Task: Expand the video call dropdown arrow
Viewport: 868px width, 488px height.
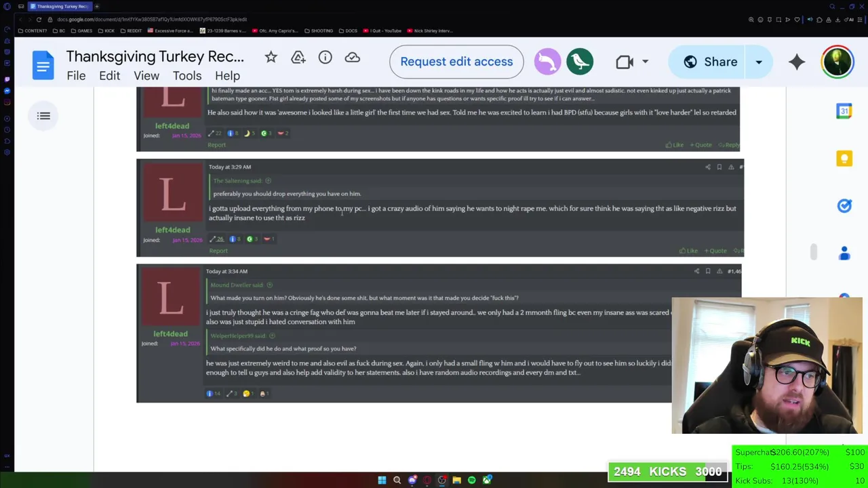Action: [645, 62]
